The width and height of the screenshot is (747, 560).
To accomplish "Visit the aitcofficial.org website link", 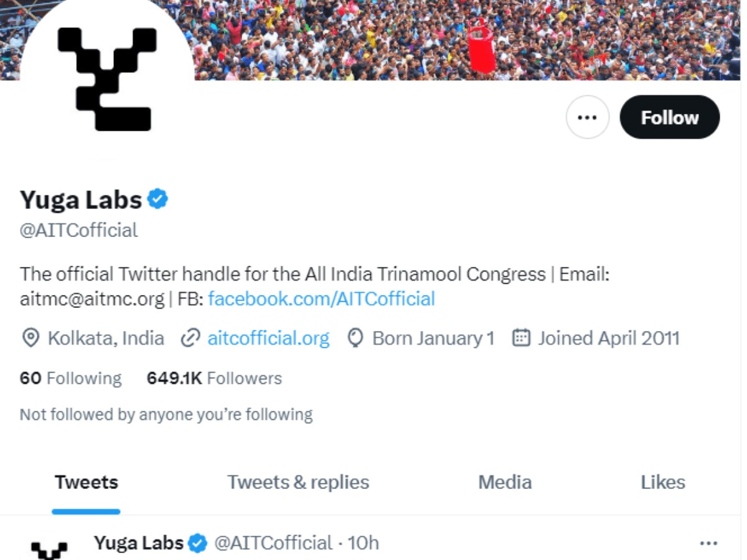I will [x=268, y=338].
